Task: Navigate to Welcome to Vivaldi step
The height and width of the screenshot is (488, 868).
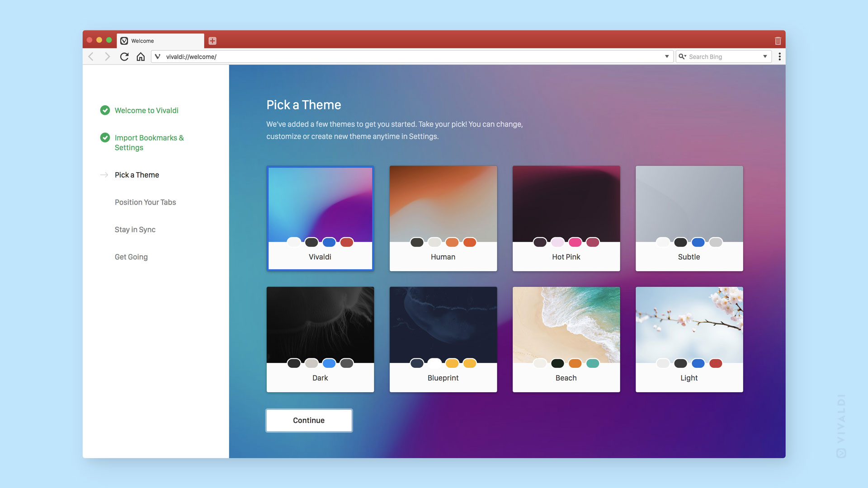Action: (x=146, y=110)
